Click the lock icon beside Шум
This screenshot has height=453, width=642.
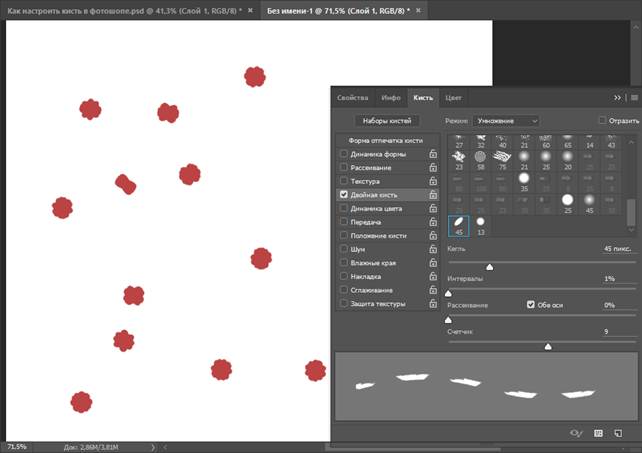(433, 249)
